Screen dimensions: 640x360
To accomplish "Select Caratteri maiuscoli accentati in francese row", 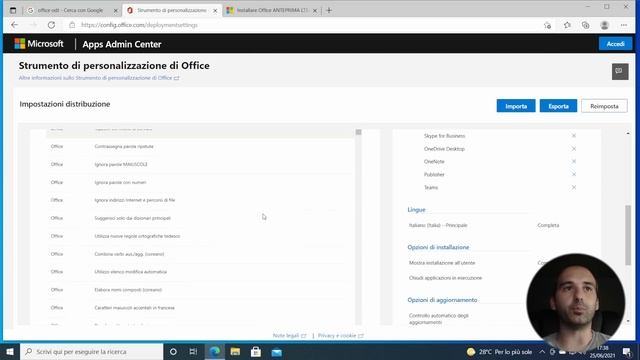I will [200, 307].
